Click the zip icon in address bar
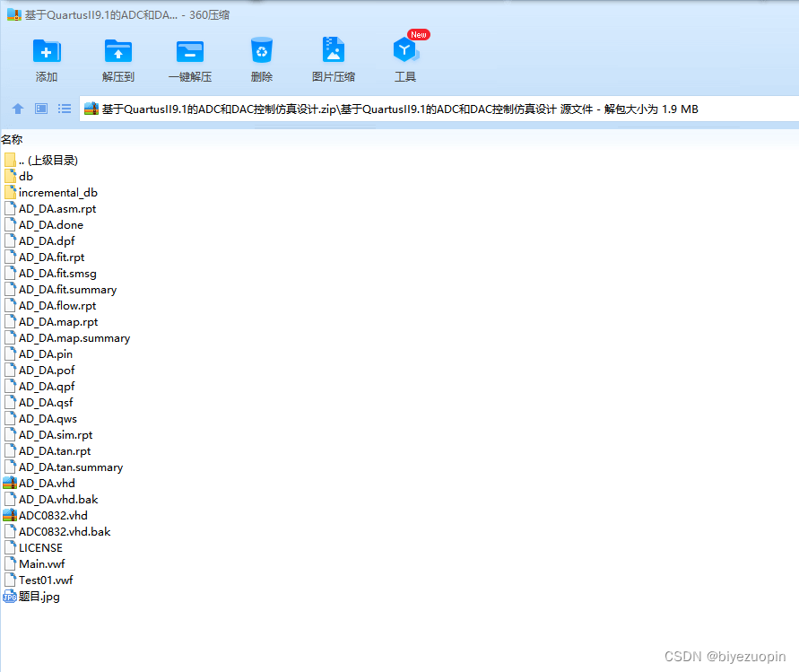This screenshot has height=672, width=799. [x=91, y=109]
